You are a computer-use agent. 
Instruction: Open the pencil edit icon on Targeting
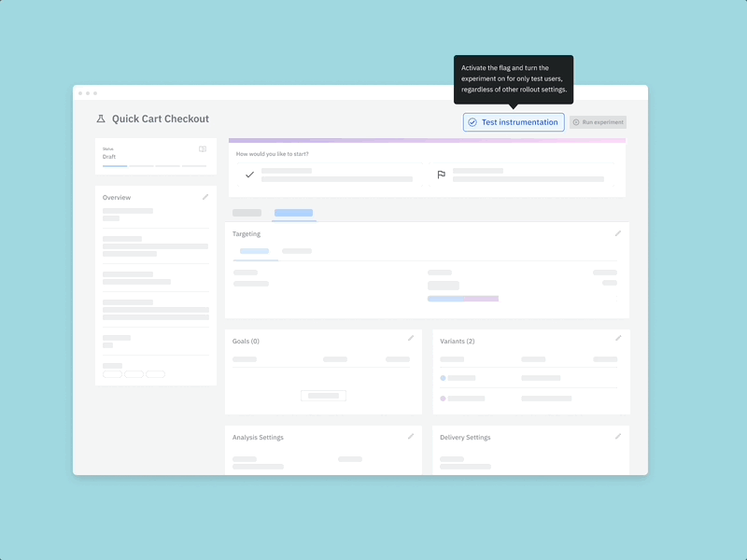(617, 234)
